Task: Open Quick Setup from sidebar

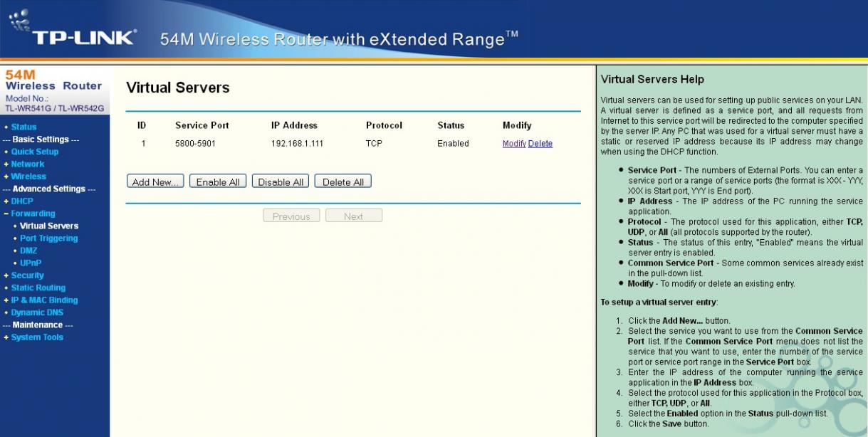Action: (x=34, y=152)
